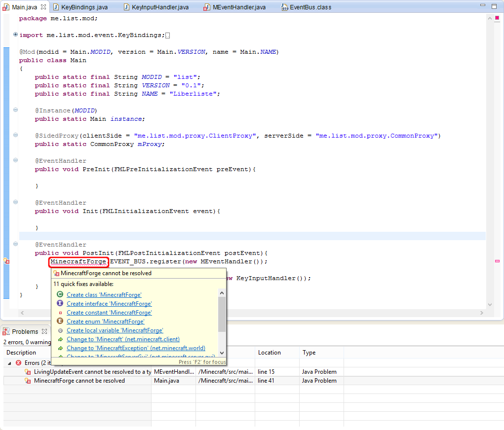504x430 pixels.
Task: Click the class icon beside Create class 'MinecraftForge'
Action: (60, 295)
